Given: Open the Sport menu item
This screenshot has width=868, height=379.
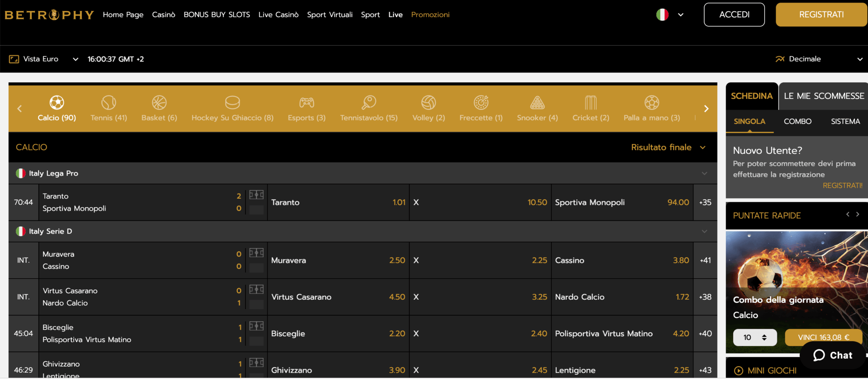Looking at the screenshot, I should pyautogui.click(x=370, y=14).
